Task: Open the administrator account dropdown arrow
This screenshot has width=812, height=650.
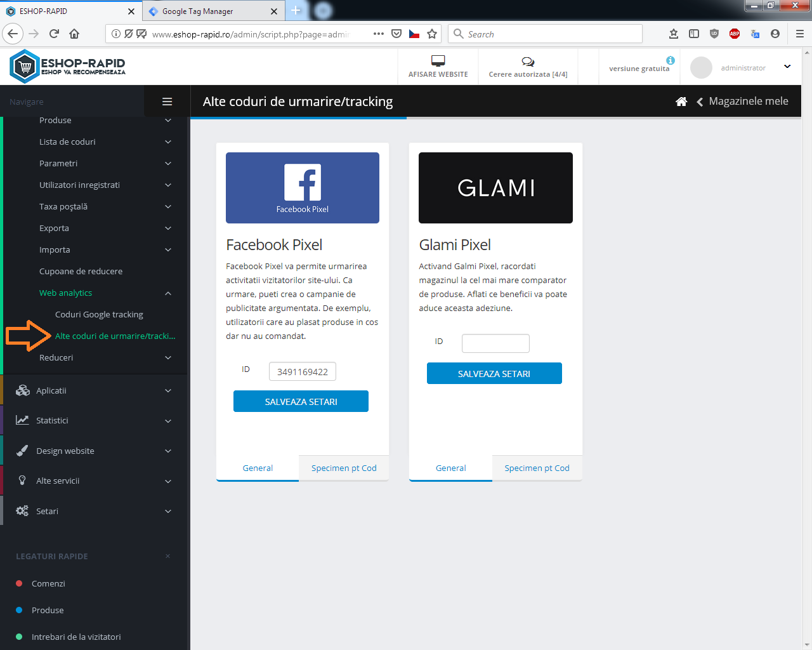Action: 787,67
